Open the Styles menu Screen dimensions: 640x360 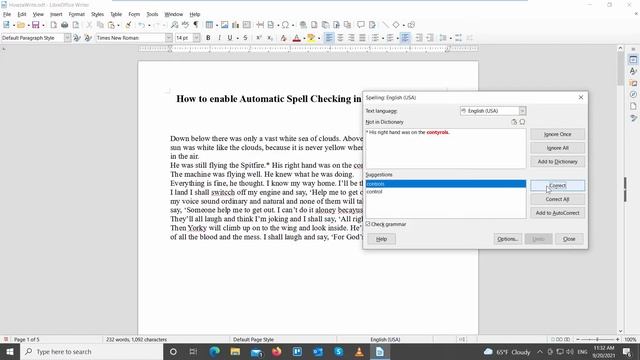97,14
